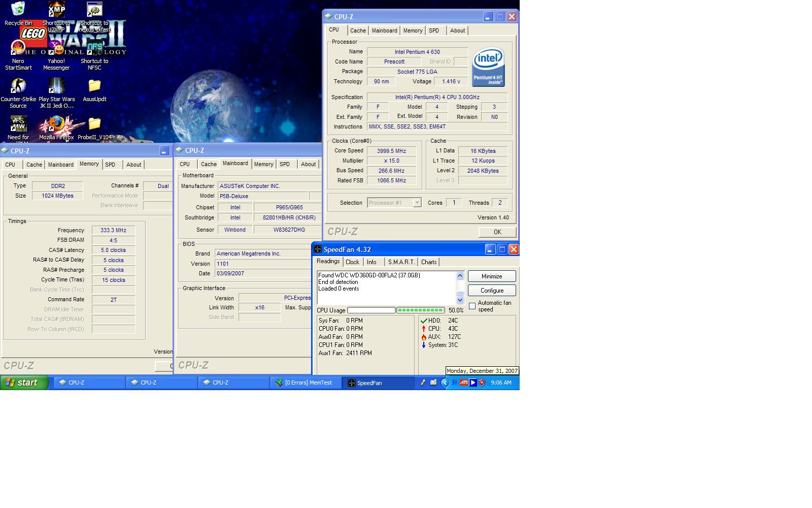Expand hidden tray icons with the arrow
The width and height of the screenshot is (812, 508).
tap(445, 383)
